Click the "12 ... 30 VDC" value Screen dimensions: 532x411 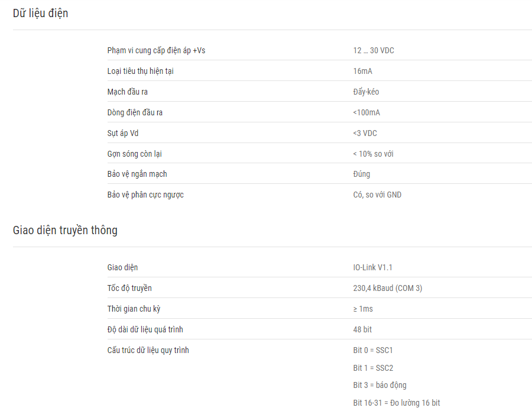[x=374, y=51]
